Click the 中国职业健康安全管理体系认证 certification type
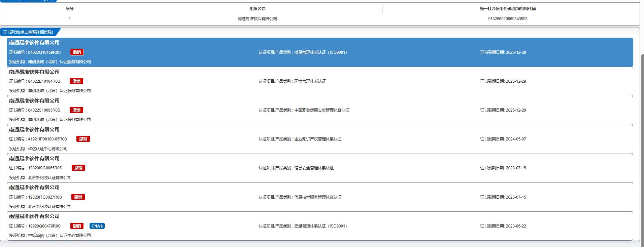 (x=322, y=110)
